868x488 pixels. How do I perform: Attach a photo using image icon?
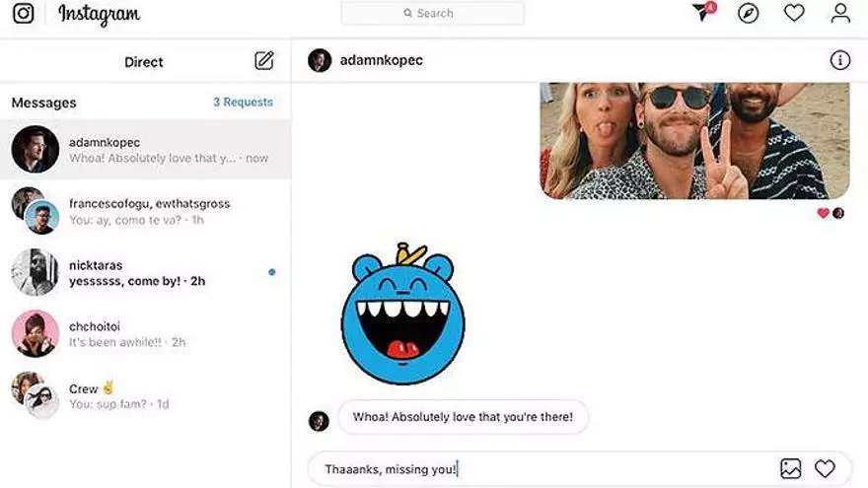pos(790,468)
